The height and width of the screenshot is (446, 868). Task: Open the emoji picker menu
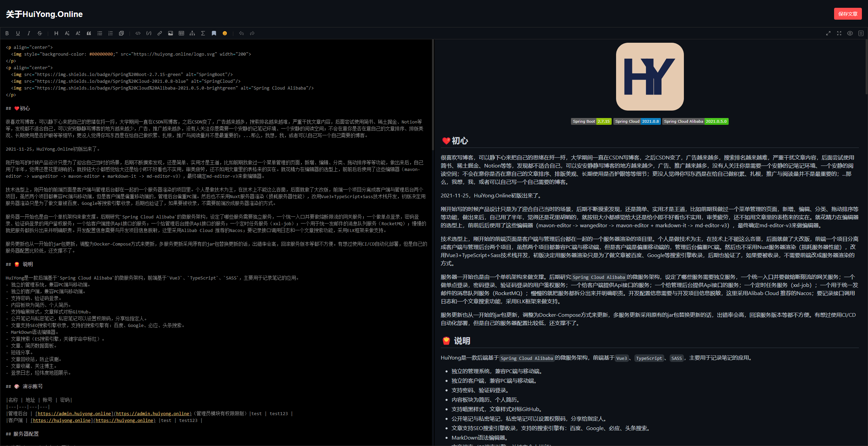coord(225,33)
